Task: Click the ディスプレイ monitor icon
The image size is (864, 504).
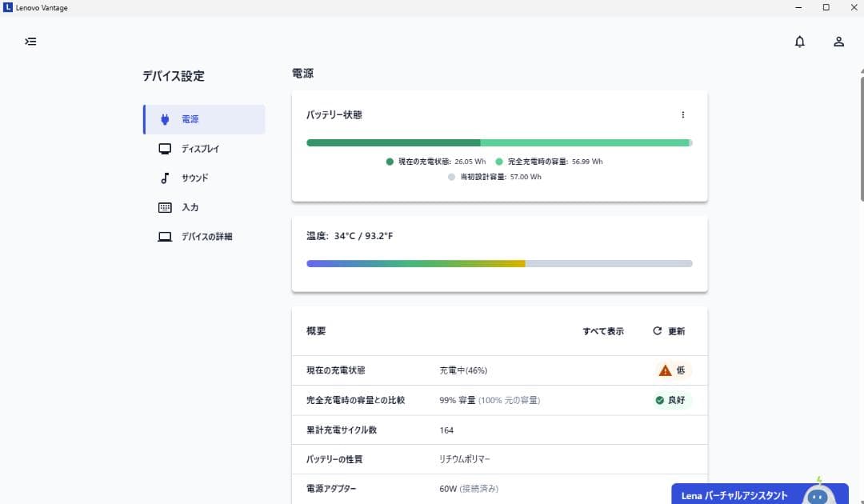Action: tap(165, 149)
